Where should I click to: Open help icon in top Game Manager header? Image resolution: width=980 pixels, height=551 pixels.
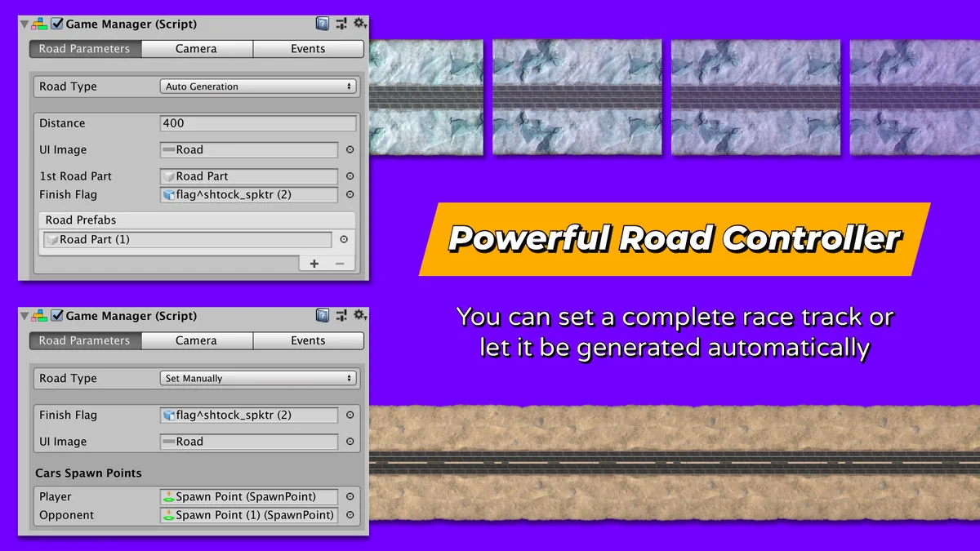pos(323,24)
